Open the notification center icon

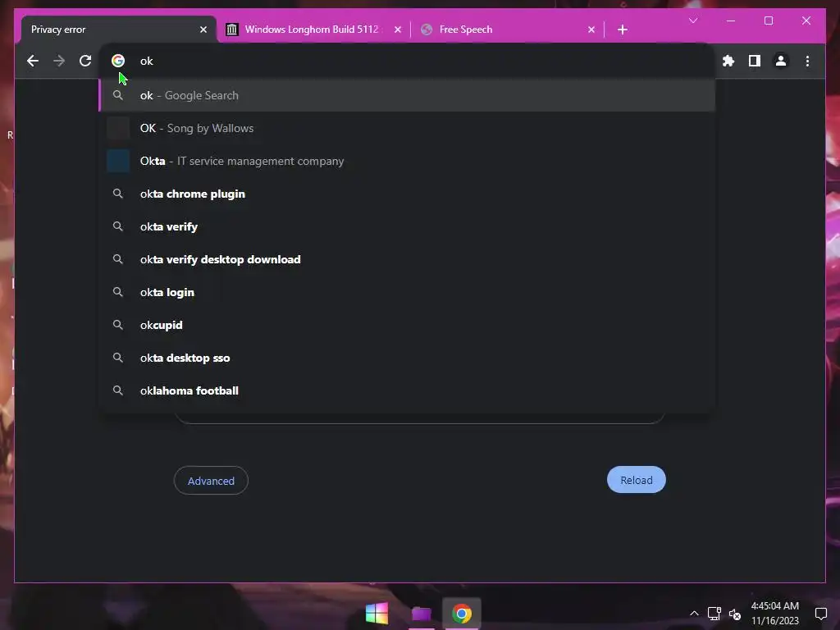click(820, 614)
